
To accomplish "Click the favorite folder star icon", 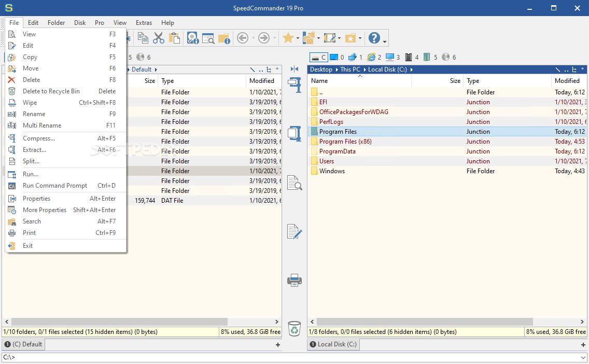I will point(350,38).
